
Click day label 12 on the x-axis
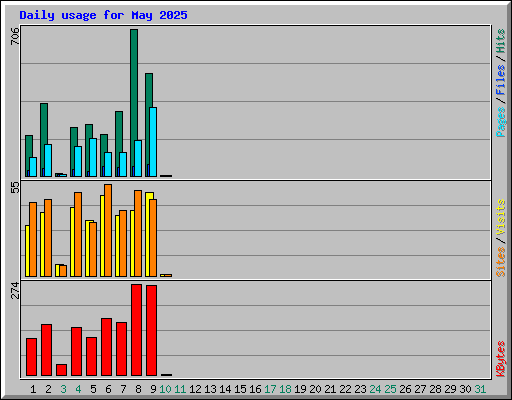point(195,389)
